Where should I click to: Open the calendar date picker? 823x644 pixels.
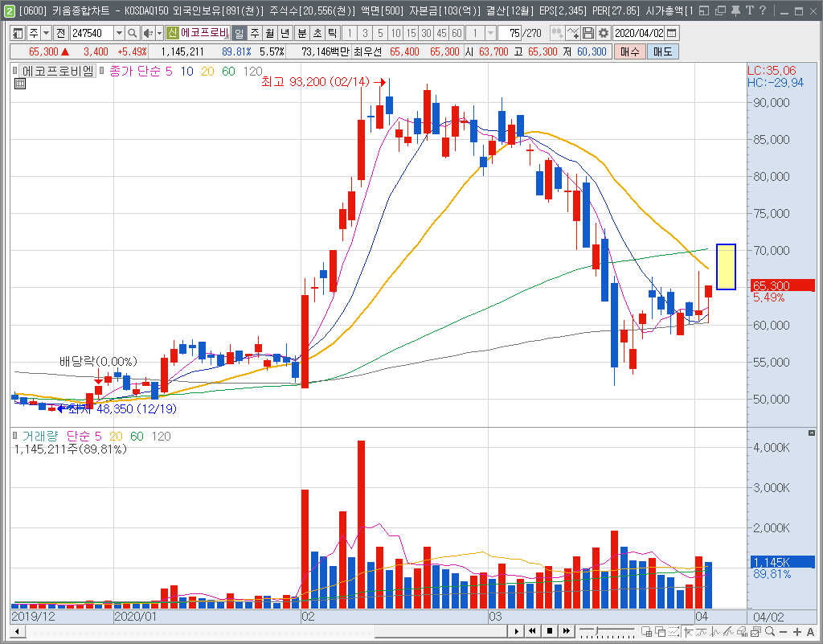(x=672, y=33)
